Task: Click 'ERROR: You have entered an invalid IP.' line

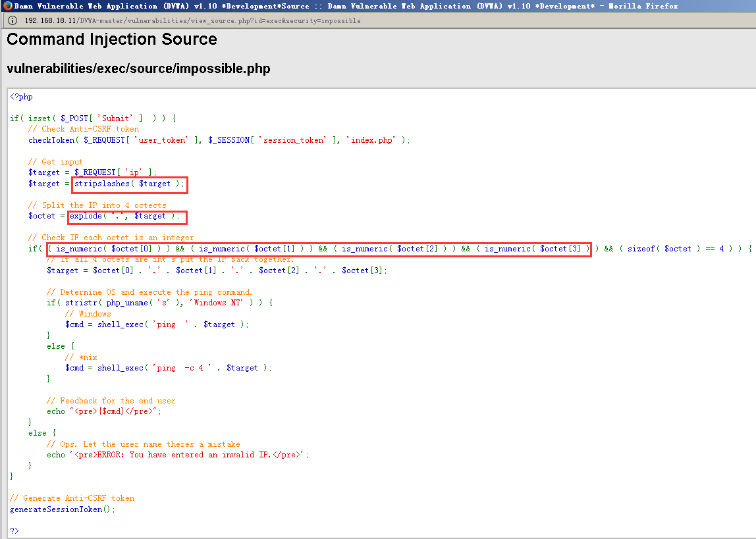Action: (x=177, y=455)
